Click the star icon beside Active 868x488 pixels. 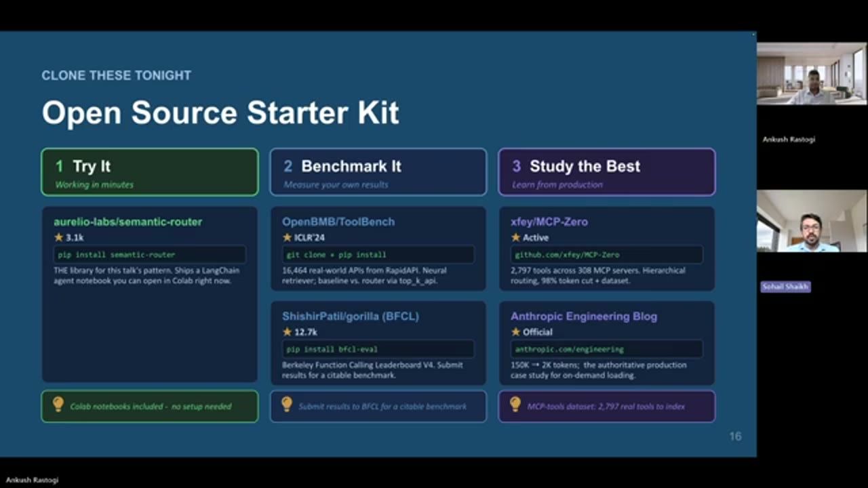(x=516, y=237)
